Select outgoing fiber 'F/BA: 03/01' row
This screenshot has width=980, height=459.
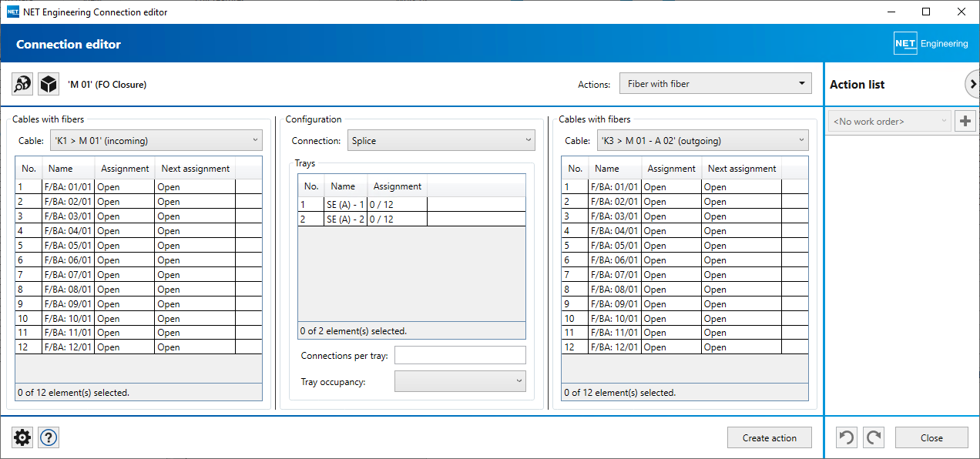tap(685, 216)
